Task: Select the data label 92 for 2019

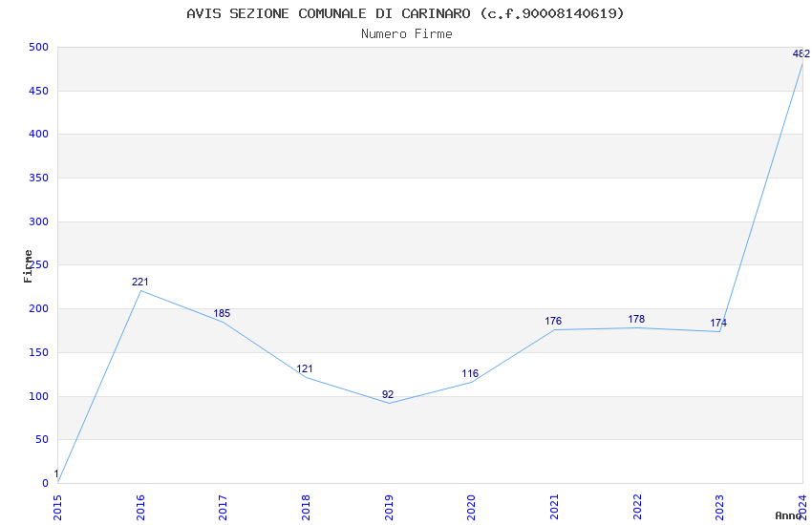Action: click(x=388, y=394)
